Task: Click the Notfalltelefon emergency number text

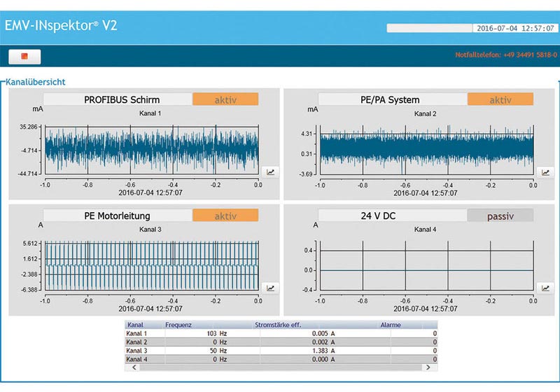Action: click(506, 55)
